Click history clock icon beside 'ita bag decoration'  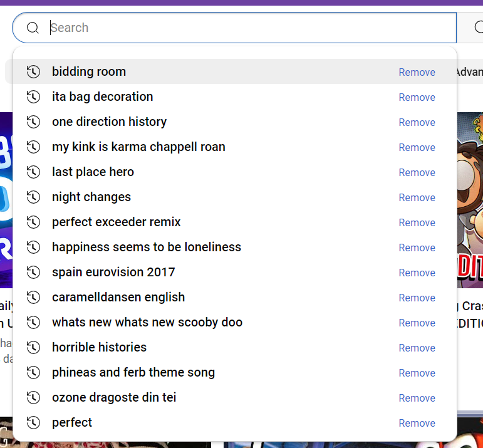pyautogui.click(x=33, y=96)
